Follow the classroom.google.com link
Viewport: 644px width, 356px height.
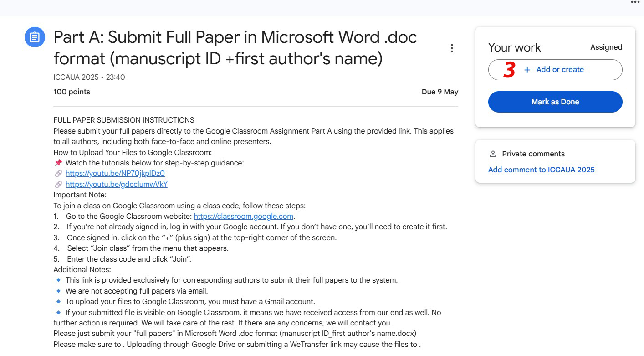coord(243,216)
